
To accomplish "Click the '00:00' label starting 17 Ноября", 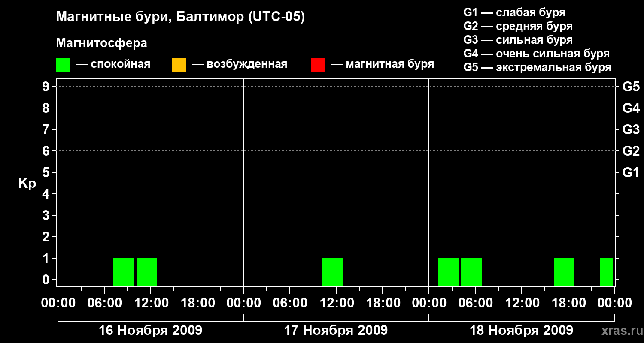I will click(x=243, y=303).
